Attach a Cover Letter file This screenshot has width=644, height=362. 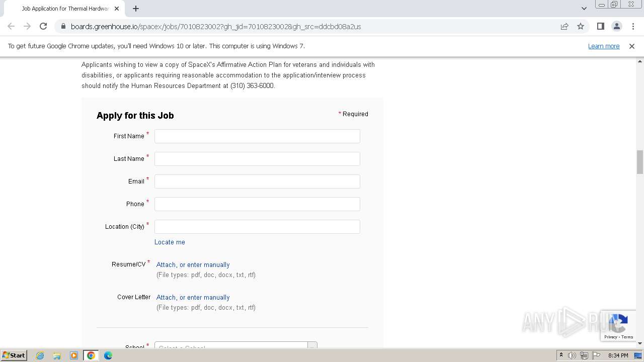(x=166, y=297)
